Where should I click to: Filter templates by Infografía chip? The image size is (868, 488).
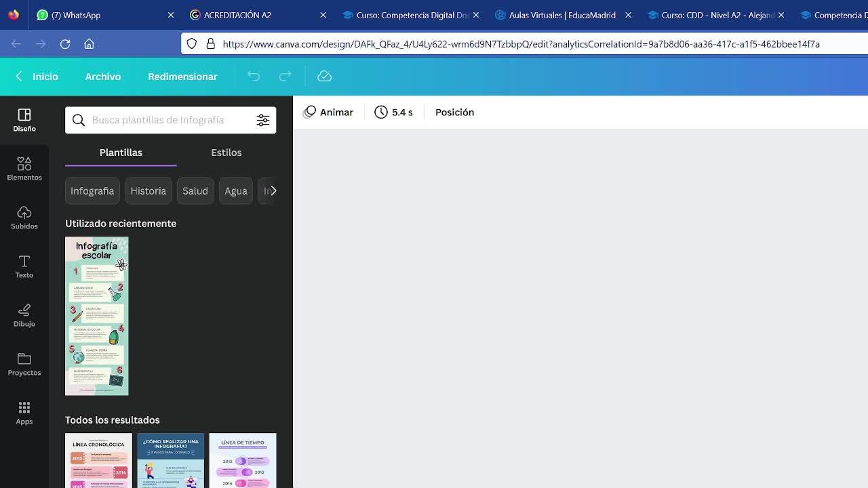click(x=92, y=191)
